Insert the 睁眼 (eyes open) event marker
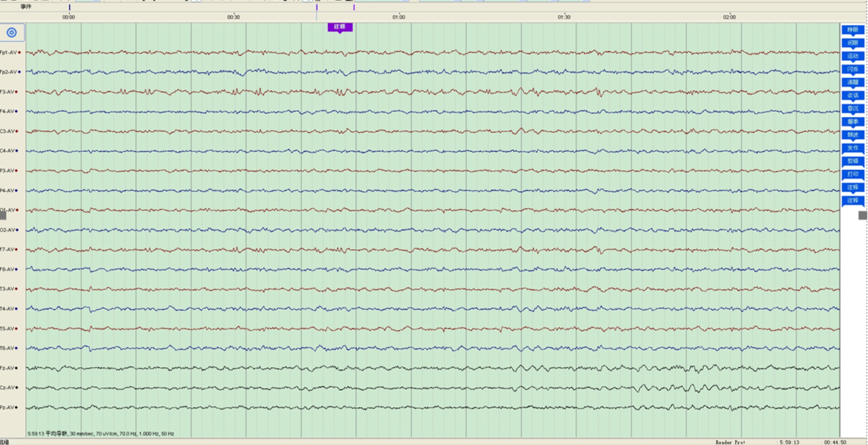The width and height of the screenshot is (868, 445). (852, 30)
